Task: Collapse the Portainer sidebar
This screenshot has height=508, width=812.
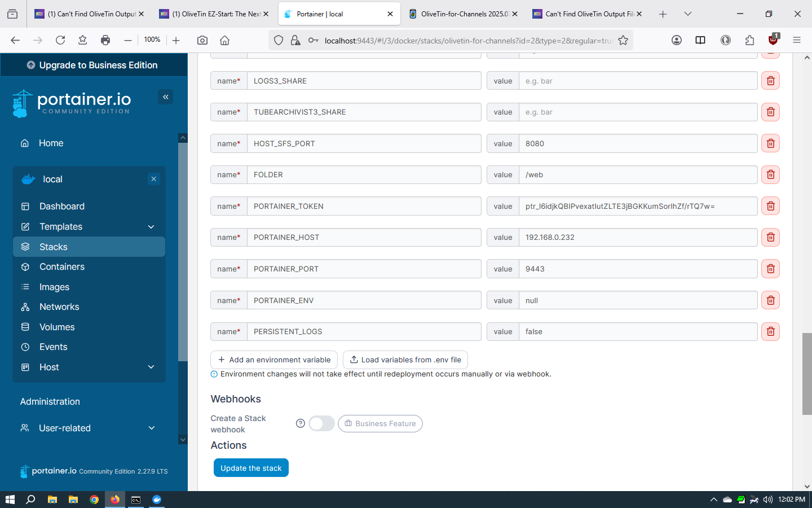Action: (166, 97)
